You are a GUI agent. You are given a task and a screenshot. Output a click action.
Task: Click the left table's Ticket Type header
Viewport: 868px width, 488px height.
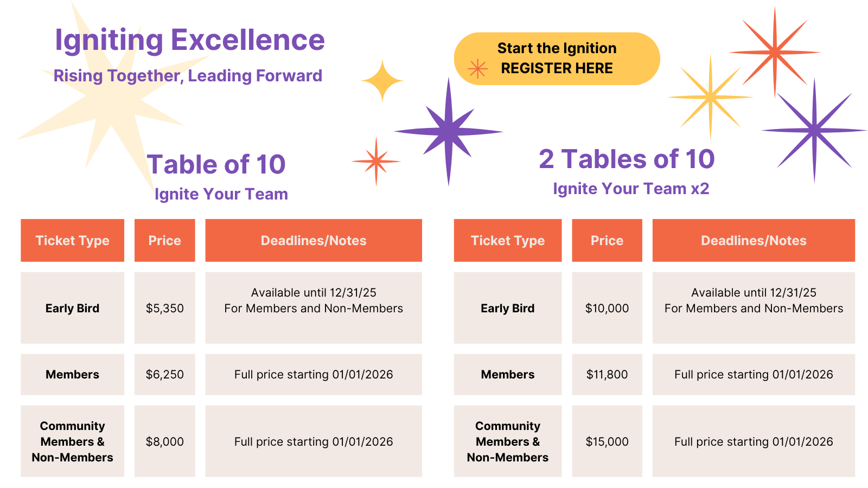point(73,240)
